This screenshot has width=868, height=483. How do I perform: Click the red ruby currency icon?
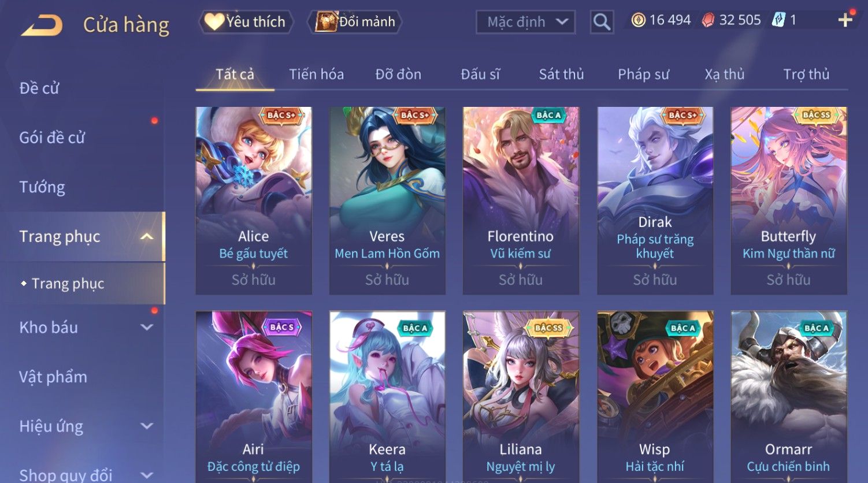708,20
